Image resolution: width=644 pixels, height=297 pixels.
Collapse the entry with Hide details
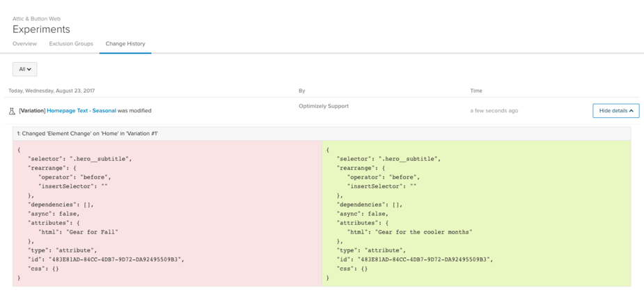(615, 111)
